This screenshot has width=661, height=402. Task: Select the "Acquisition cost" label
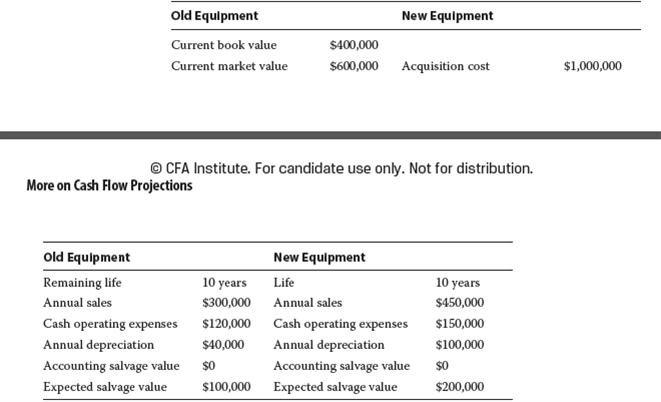tap(445, 66)
